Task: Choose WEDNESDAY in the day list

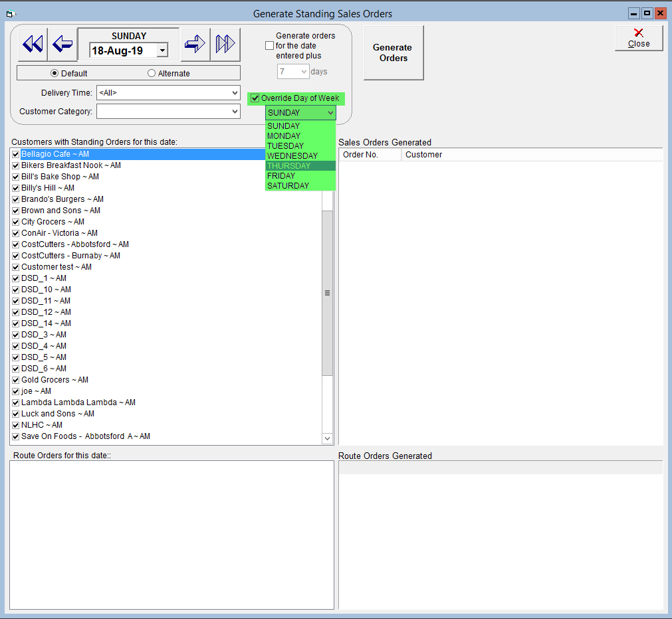Action: click(300, 156)
